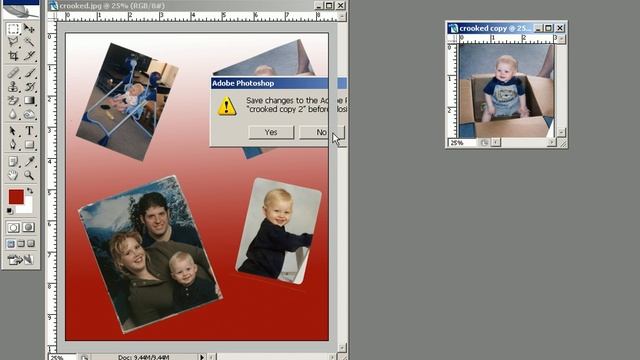The width and height of the screenshot is (640, 360).
Task: Select the Blur tool
Action: tap(13, 114)
